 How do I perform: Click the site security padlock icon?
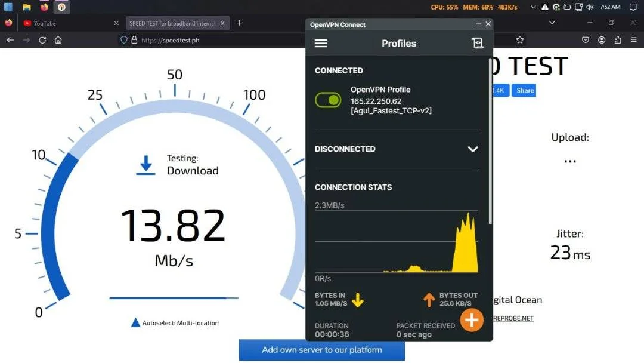click(134, 40)
